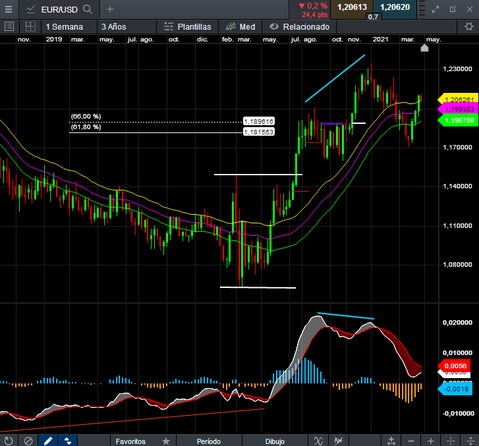
Task: Select the (61,80 %) retracement text
Action: click(x=86, y=127)
